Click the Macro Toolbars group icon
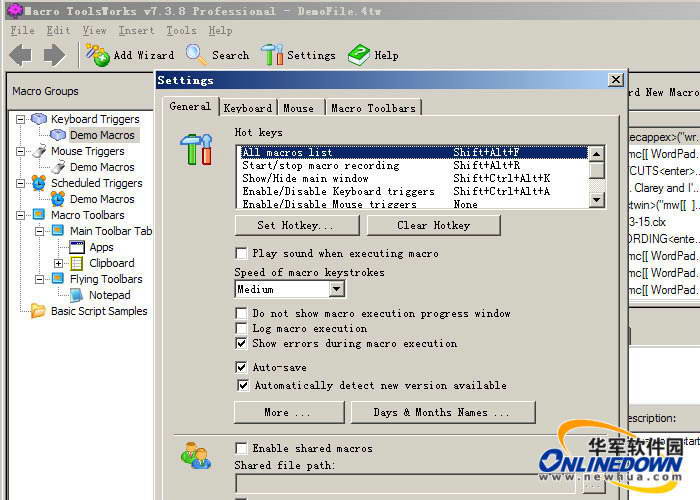700x500 pixels. click(39, 214)
